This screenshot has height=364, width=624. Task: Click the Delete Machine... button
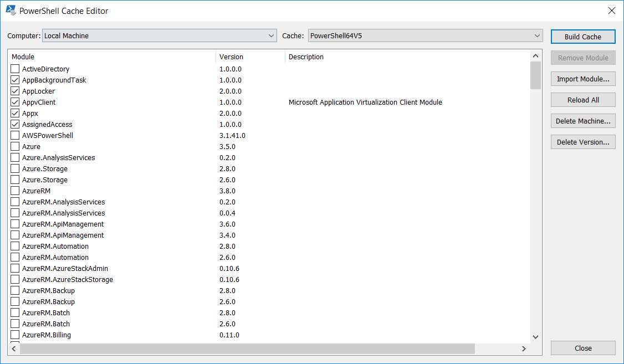[x=583, y=121]
